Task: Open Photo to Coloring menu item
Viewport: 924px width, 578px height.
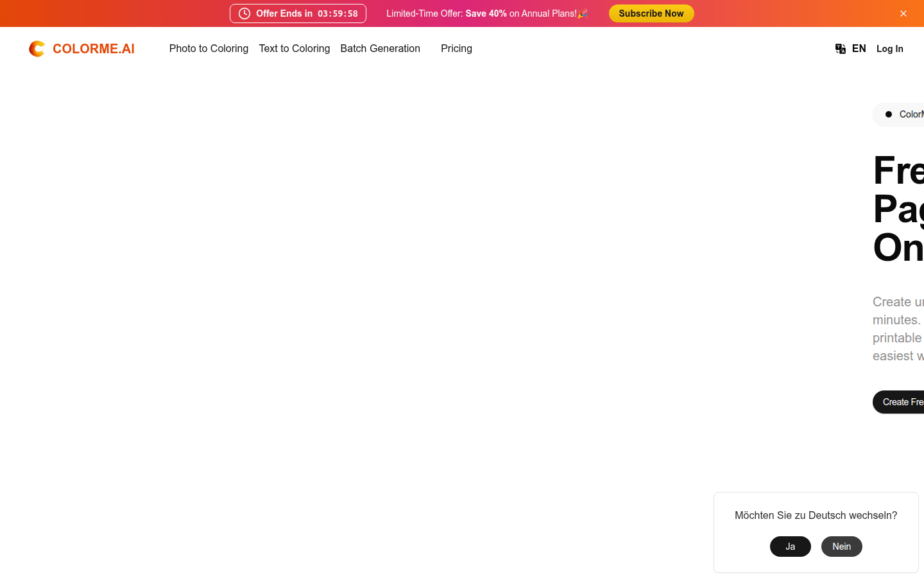Action: click(x=209, y=49)
